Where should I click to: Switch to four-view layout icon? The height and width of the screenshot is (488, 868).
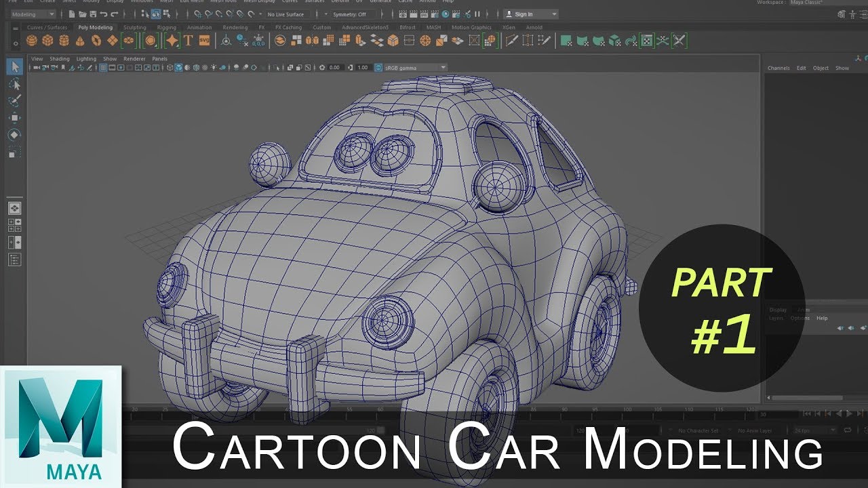(x=15, y=225)
